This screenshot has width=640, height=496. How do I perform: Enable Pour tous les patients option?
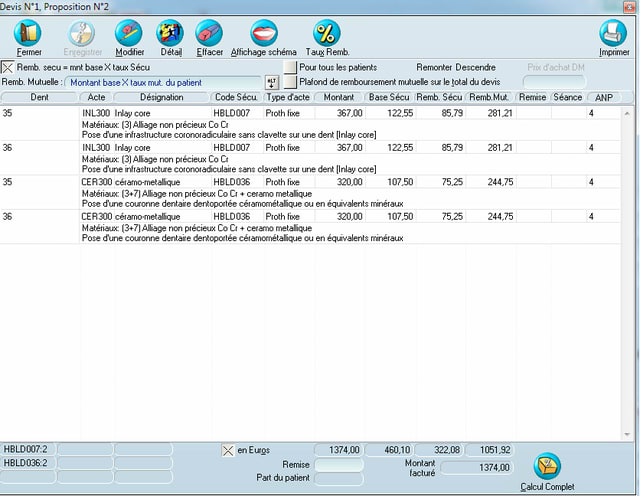pyautogui.click(x=290, y=66)
